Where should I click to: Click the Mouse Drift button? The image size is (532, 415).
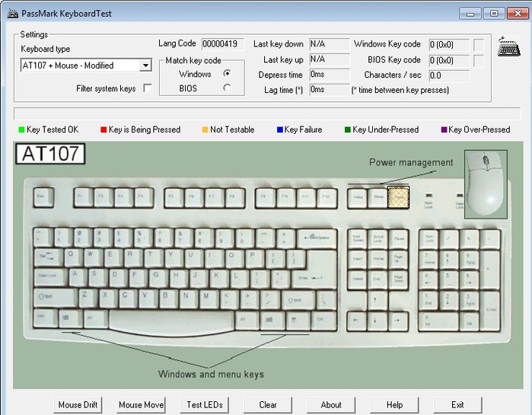pos(78,405)
